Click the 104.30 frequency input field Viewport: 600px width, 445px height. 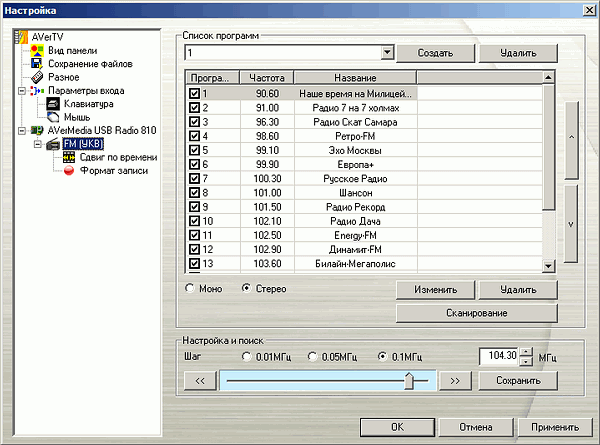click(x=499, y=356)
